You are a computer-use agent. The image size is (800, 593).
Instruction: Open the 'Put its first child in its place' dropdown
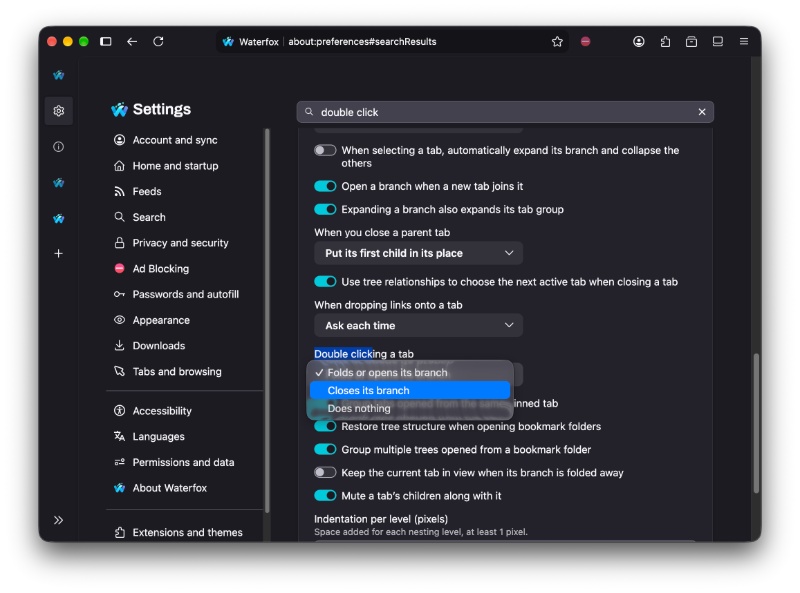[418, 253]
